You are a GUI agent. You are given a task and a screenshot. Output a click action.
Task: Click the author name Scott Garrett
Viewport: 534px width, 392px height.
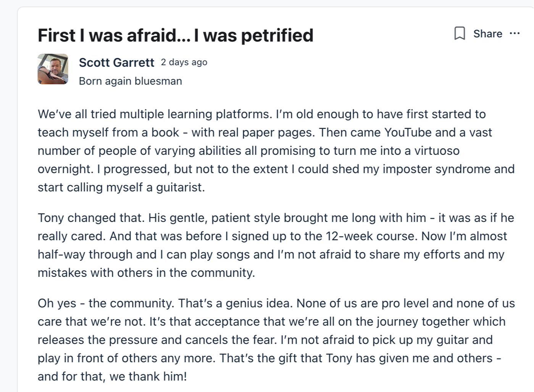[116, 62]
